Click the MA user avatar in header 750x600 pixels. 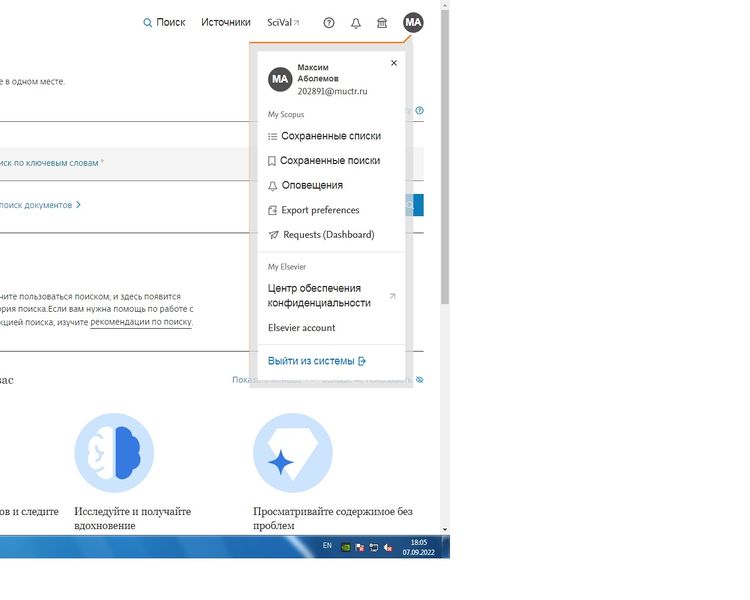click(x=413, y=22)
